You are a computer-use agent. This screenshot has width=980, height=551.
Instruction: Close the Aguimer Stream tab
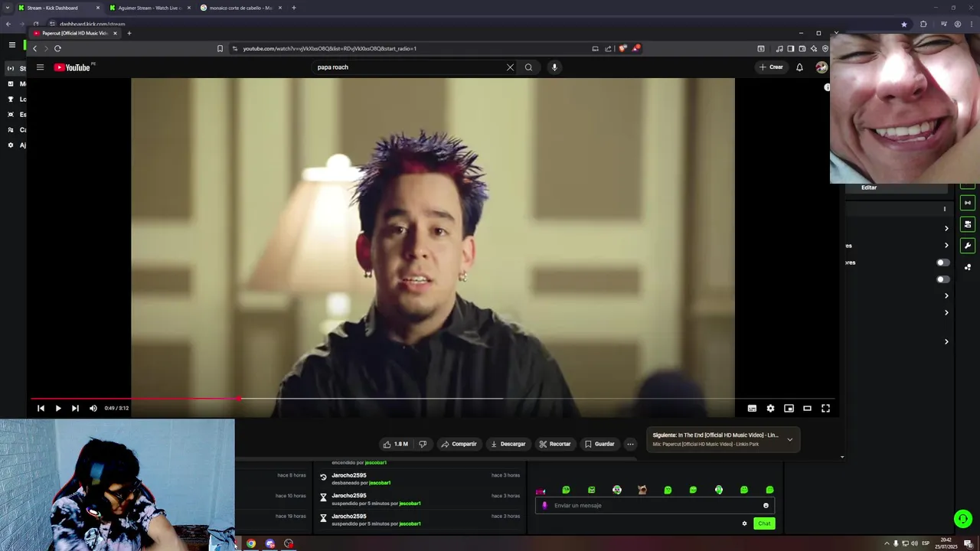tap(189, 8)
